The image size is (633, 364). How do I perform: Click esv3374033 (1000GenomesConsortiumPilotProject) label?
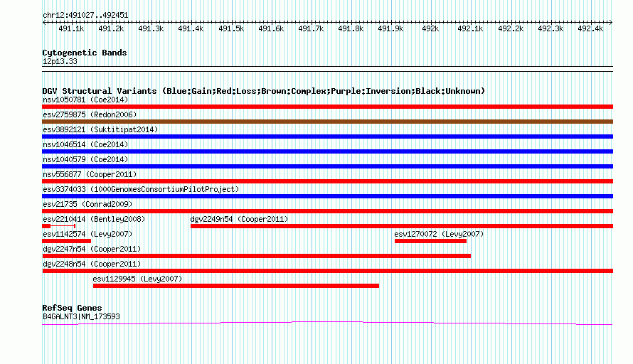141,189
